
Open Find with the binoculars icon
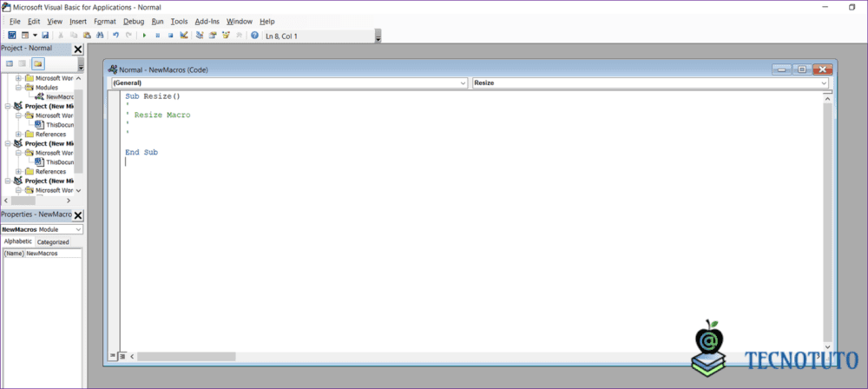coord(100,35)
